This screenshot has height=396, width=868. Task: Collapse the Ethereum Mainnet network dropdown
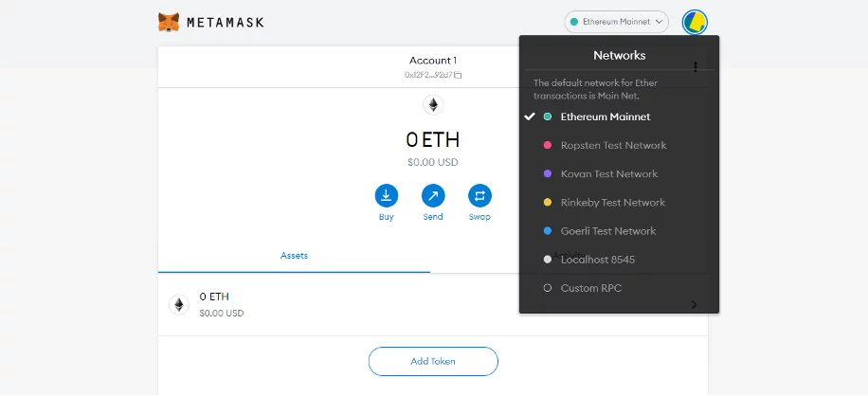coord(616,22)
